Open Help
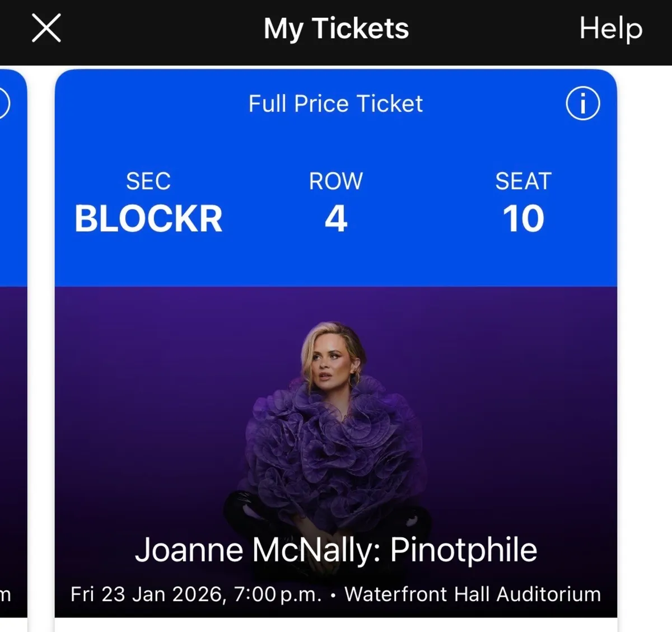672x632 pixels. point(610,29)
